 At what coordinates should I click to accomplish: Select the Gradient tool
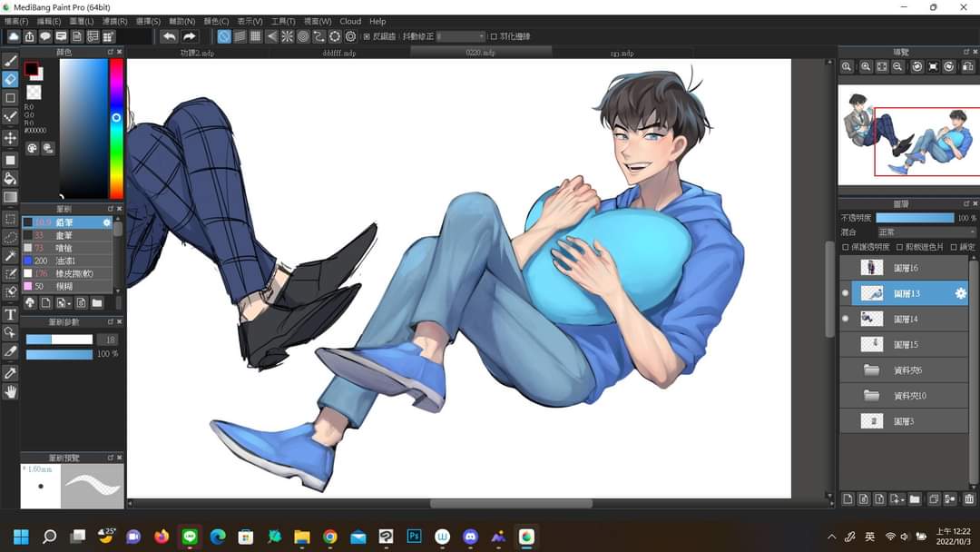pyautogui.click(x=10, y=198)
